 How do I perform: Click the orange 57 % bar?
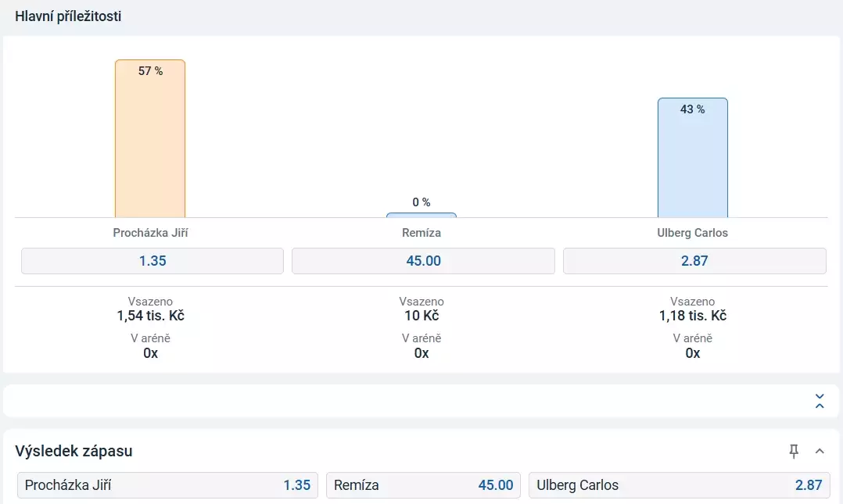click(x=150, y=139)
